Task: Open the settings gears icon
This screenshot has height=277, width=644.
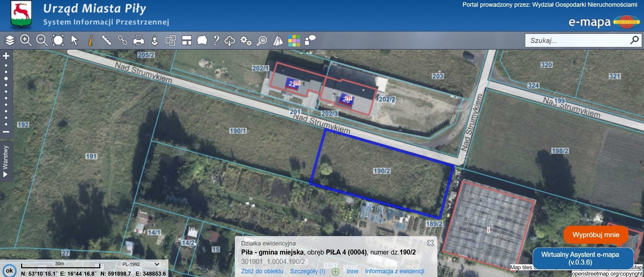Action: 246,41
